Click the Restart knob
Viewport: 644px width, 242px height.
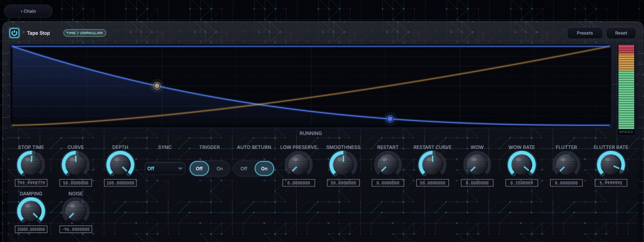pyautogui.click(x=388, y=164)
